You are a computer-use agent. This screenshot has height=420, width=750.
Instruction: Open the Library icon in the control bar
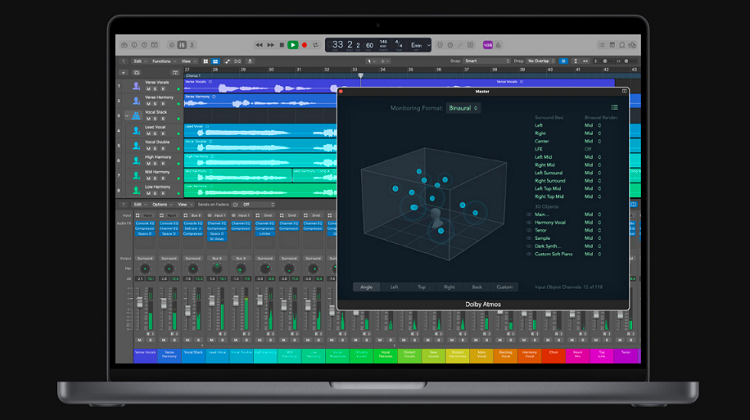124,45
